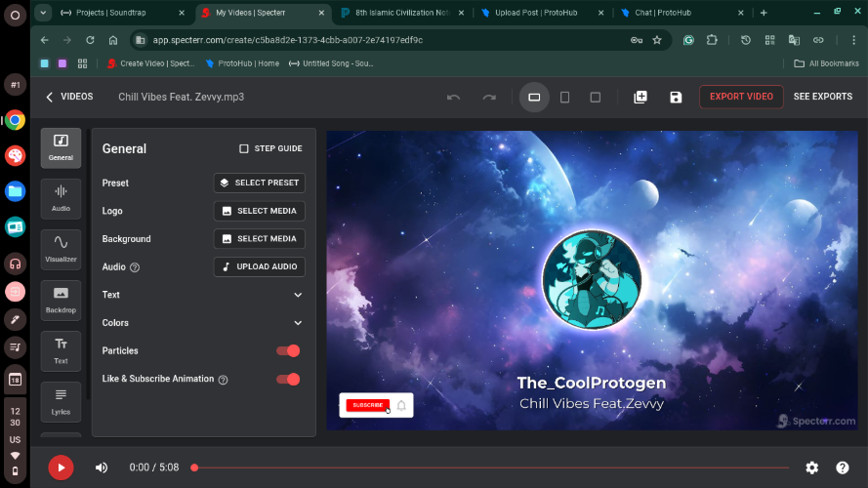Screen dimensions: 868x488
Task: Check the Step Guide checkbox
Action: tap(244, 148)
